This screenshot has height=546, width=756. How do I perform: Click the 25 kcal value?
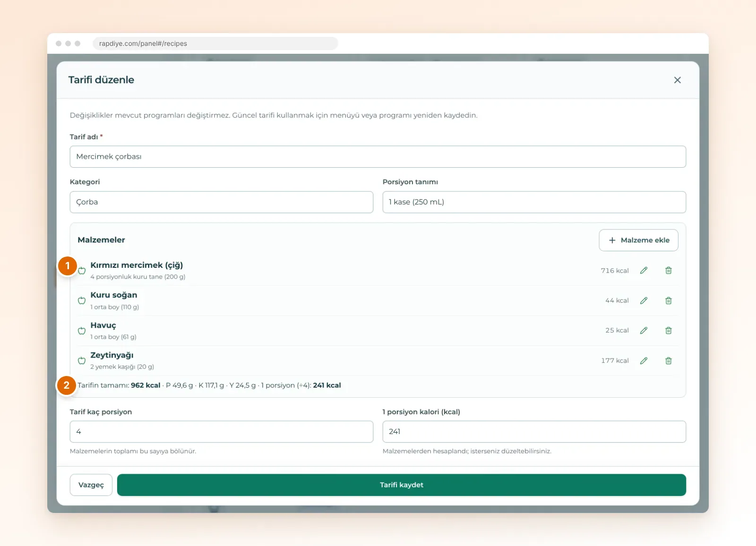pyautogui.click(x=617, y=330)
